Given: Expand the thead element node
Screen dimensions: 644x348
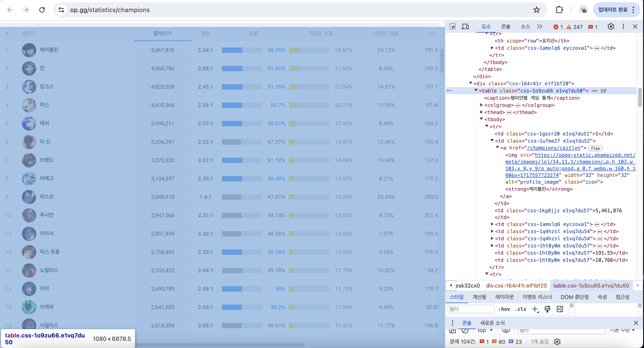Looking at the screenshot, I should click(x=481, y=112).
